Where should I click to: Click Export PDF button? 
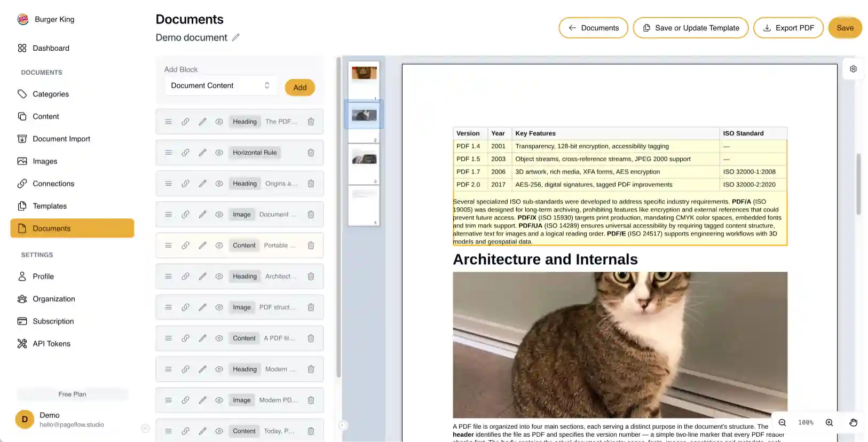788,28
